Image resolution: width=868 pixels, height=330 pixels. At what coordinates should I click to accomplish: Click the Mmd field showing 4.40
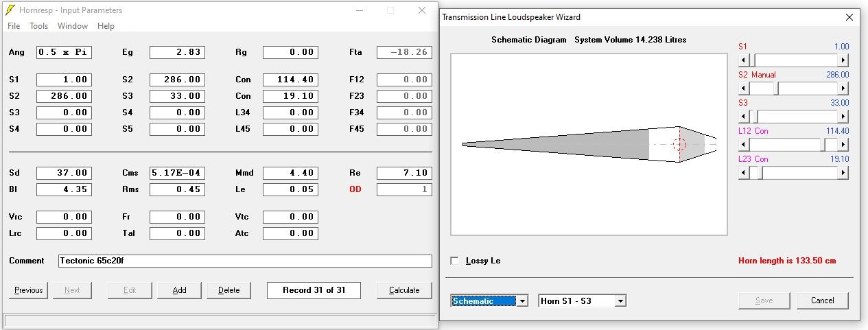(290, 173)
